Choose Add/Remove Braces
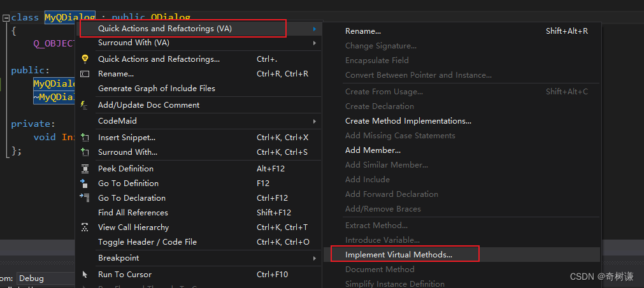Image resolution: width=644 pixels, height=288 pixels. (462, 209)
